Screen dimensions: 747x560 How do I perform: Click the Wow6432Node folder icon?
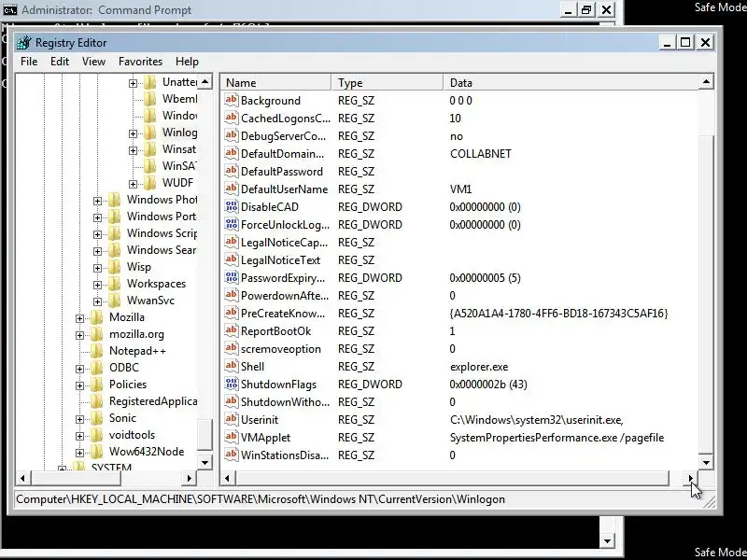pyautogui.click(x=96, y=452)
